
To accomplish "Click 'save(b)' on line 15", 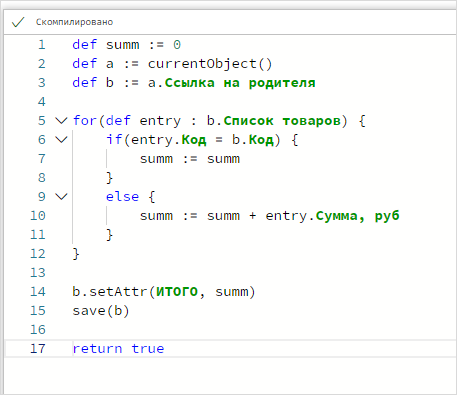I will pos(101,311).
